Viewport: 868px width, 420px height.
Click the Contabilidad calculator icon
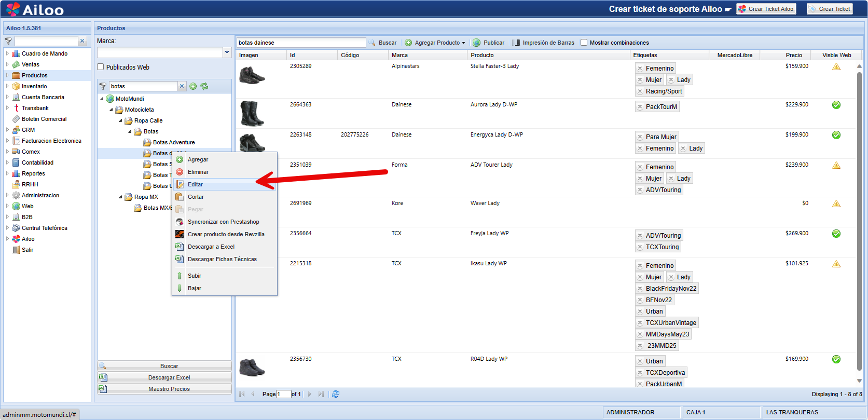(x=16, y=162)
